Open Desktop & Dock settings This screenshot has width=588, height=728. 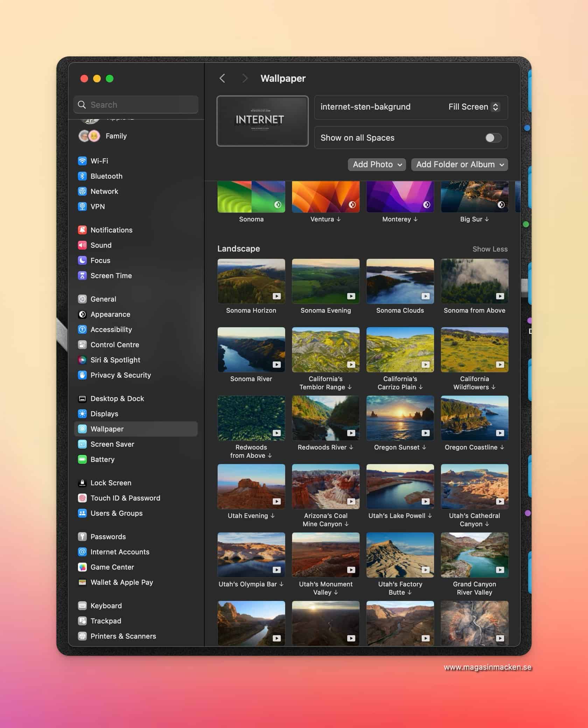117,399
